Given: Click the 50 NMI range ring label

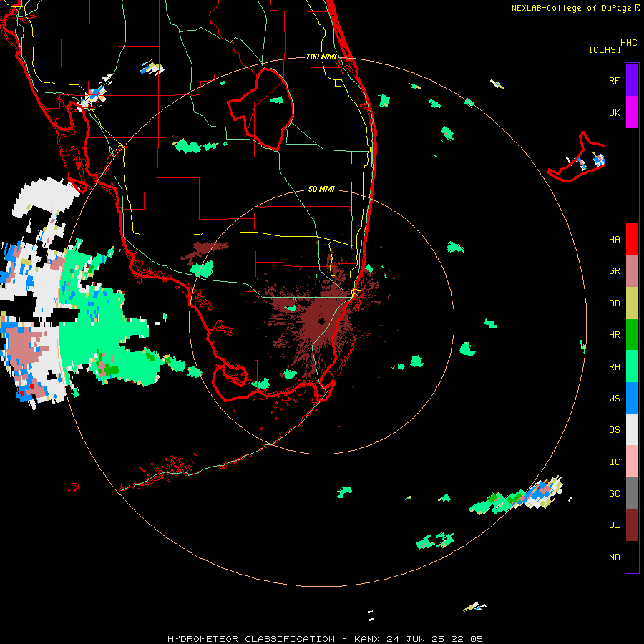Looking at the screenshot, I should (x=321, y=189).
